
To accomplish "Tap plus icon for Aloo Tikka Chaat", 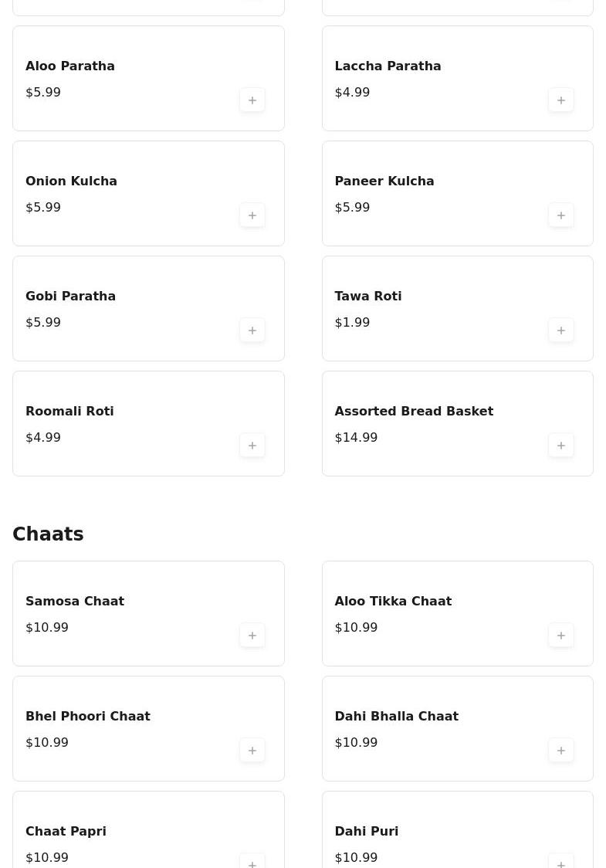I will pos(561,636).
